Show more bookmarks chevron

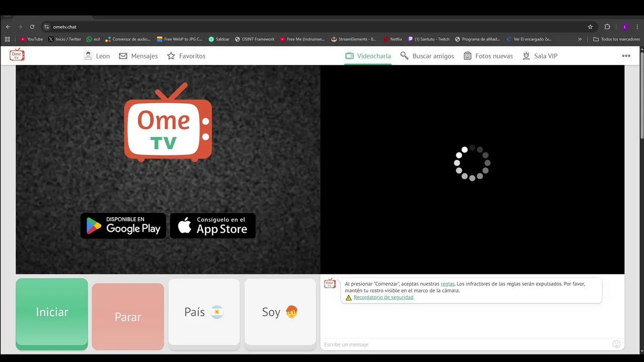[x=580, y=39]
